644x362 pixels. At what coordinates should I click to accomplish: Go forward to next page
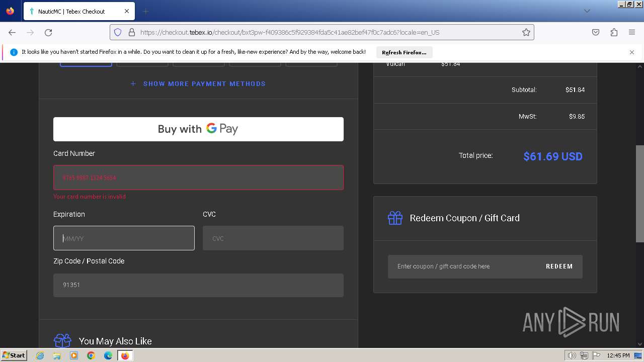coord(30,32)
